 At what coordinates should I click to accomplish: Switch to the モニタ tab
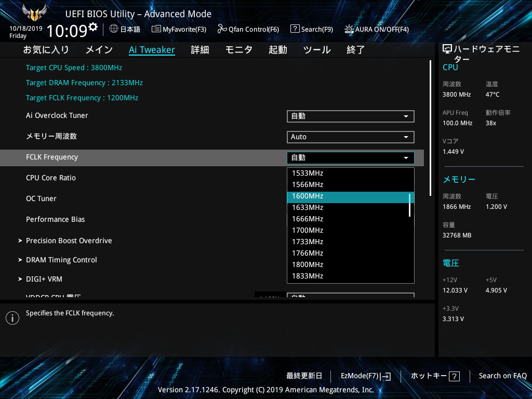pos(239,50)
